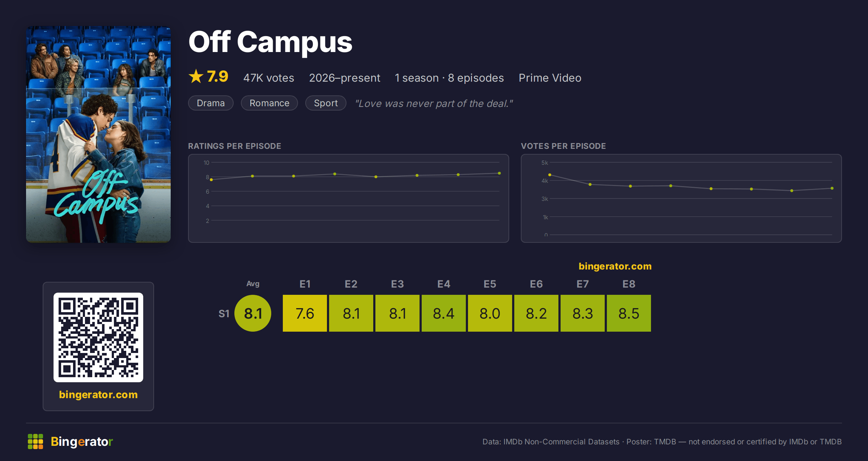Click the S1 season row label
This screenshot has width=868, height=461.
tap(224, 314)
